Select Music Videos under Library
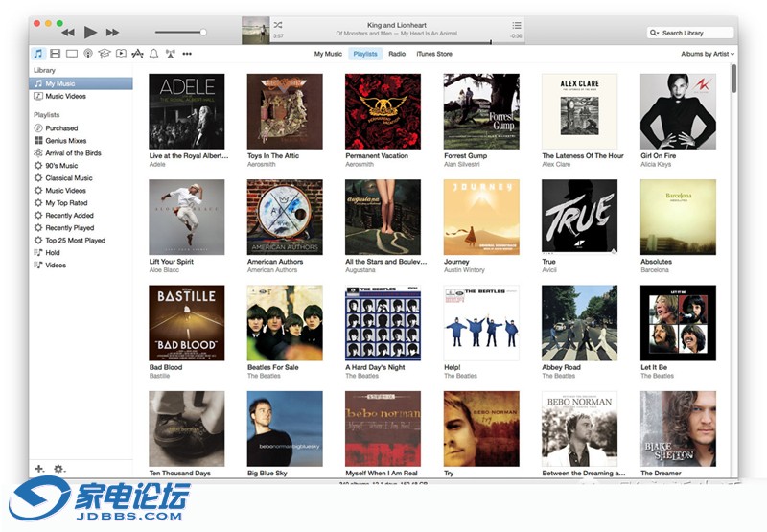 pos(81,96)
